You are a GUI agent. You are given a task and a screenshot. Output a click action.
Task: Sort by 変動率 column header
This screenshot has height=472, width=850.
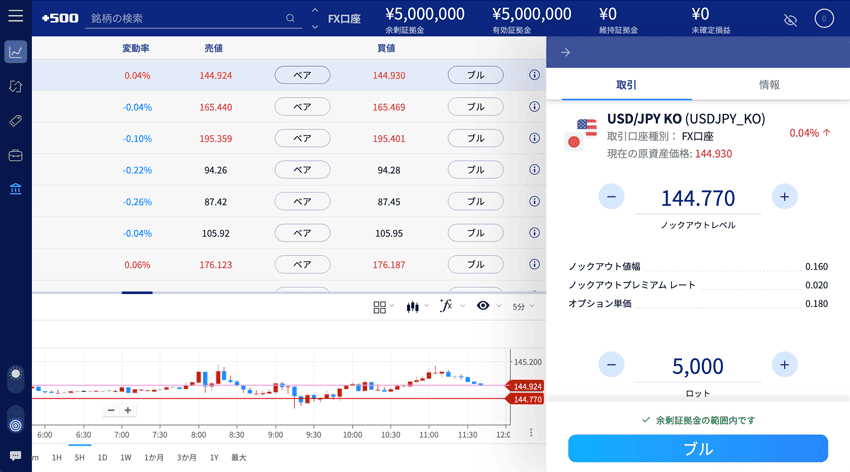(136, 48)
